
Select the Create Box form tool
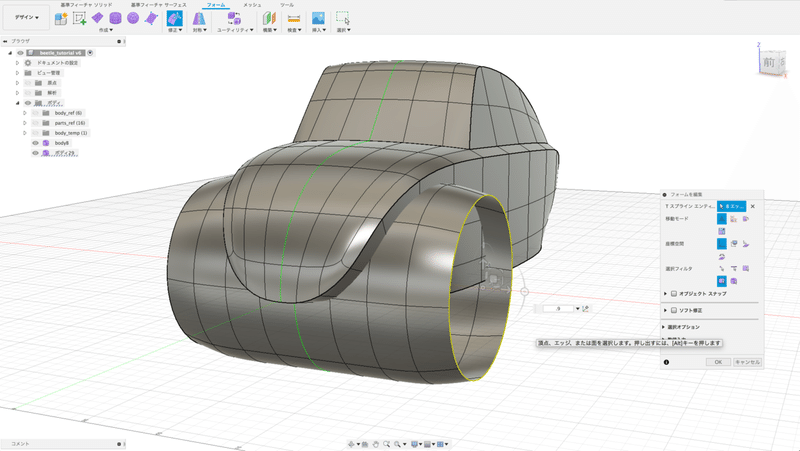[98, 18]
